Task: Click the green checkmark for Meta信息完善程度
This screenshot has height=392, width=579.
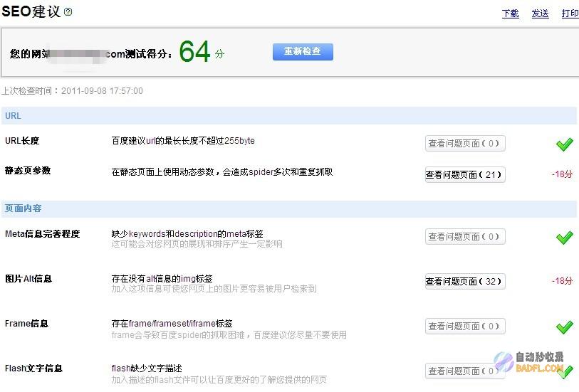Action: click(564, 238)
